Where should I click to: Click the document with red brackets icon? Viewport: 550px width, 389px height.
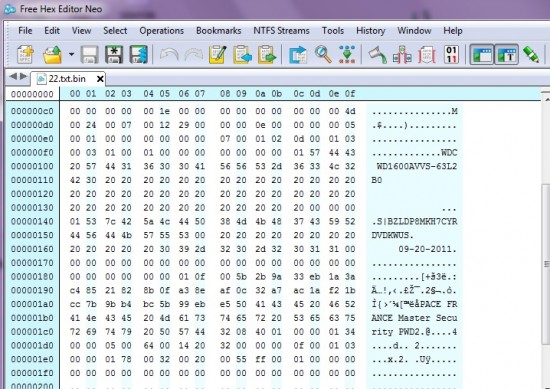pos(427,55)
